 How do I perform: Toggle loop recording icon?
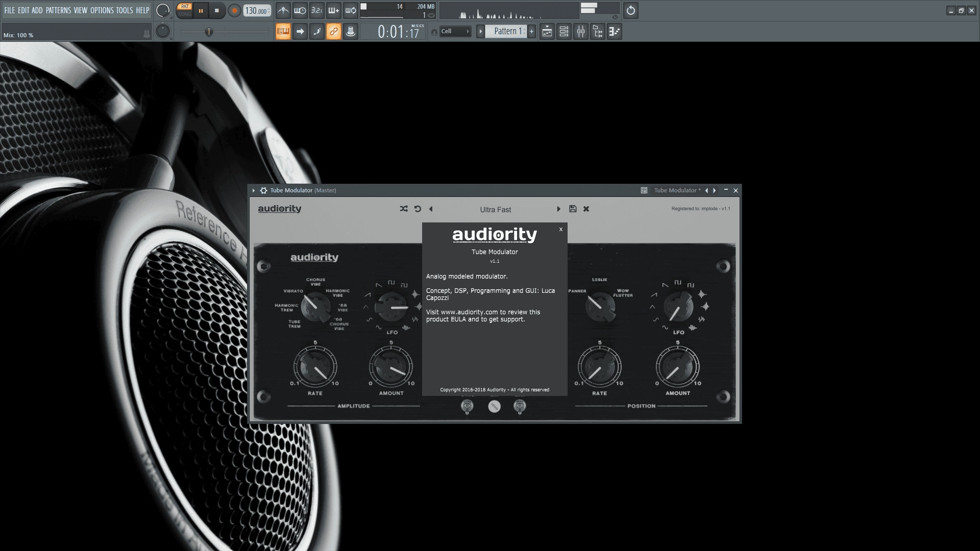click(x=351, y=10)
